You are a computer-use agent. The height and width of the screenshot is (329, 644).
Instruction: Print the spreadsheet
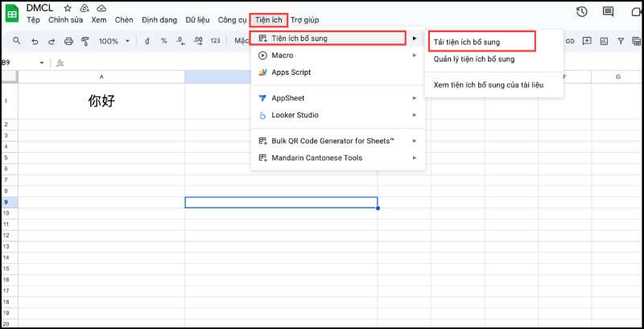[68, 41]
